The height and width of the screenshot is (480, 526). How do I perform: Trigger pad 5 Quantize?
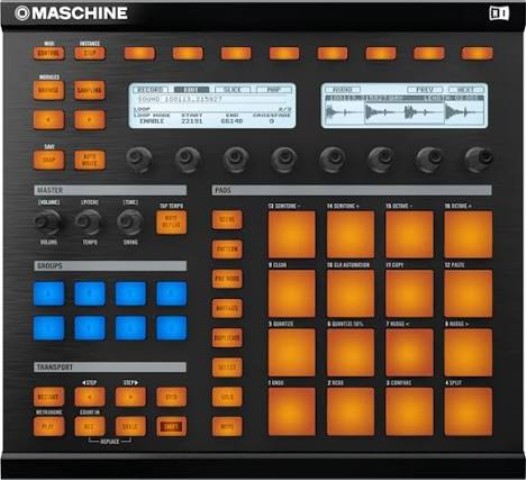(292, 352)
